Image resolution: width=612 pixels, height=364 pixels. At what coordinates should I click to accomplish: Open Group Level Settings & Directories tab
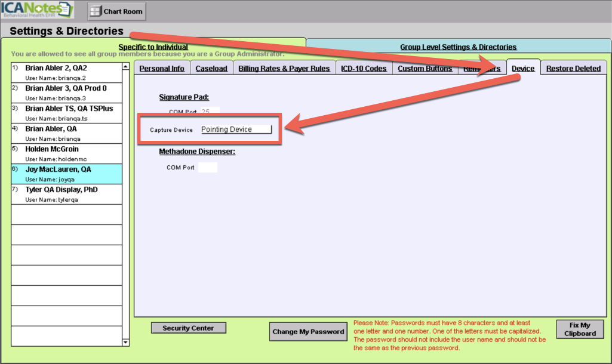pos(458,47)
